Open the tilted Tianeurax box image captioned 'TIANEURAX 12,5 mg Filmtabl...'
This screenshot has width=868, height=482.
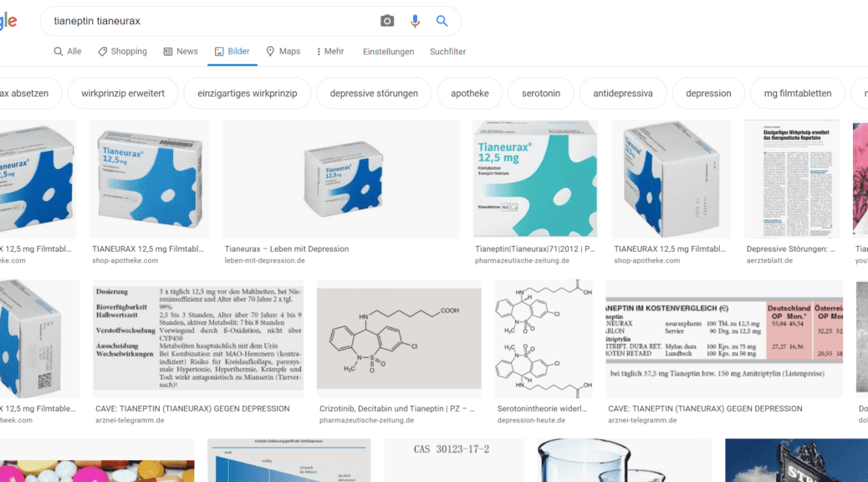pyautogui.click(x=150, y=179)
